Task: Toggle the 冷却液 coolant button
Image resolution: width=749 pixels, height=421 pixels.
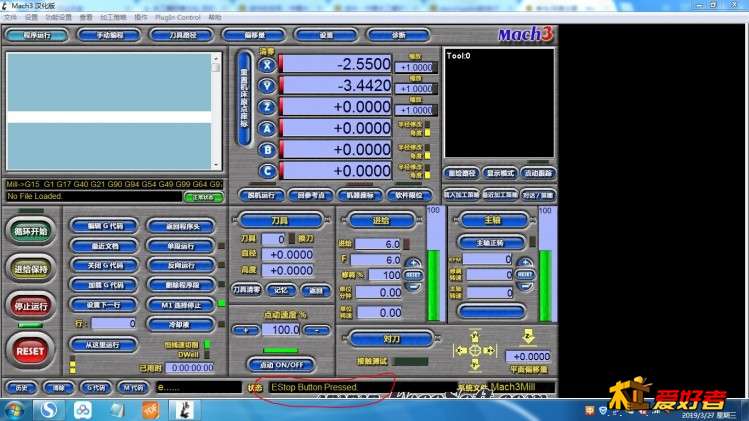Action: [x=179, y=324]
